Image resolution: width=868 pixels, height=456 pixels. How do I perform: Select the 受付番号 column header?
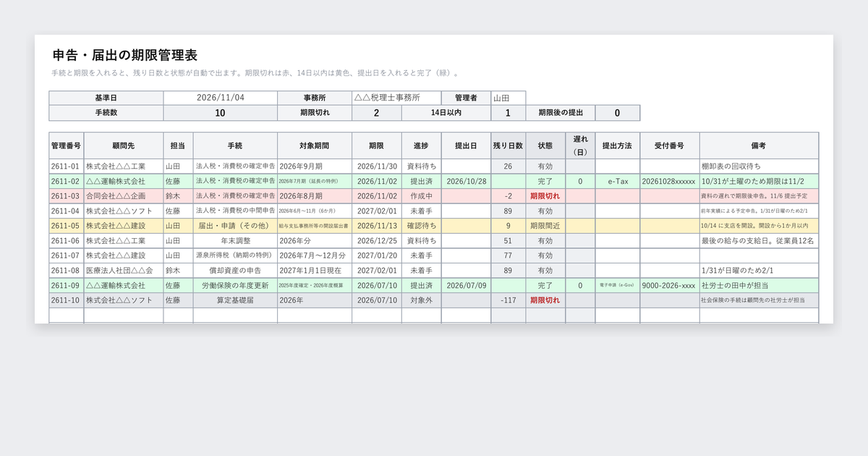[669, 145]
